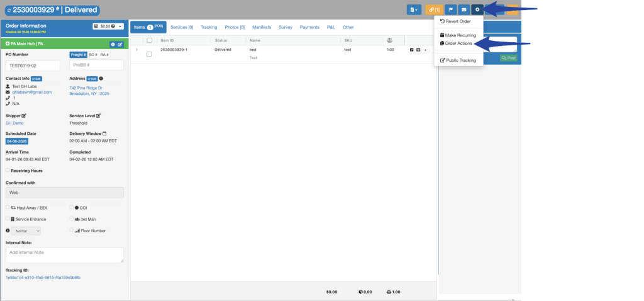The image size is (644, 301).
Task: Click the Post button
Action: tap(508, 58)
